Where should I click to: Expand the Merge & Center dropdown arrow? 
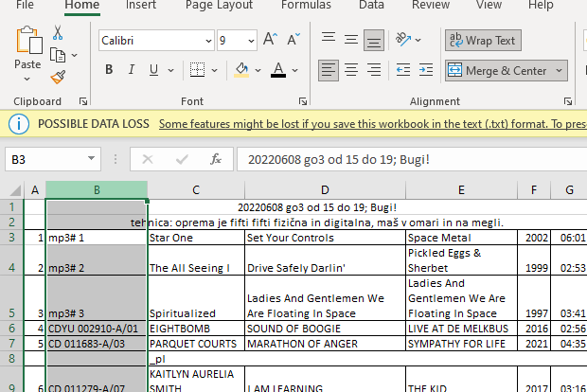point(559,70)
